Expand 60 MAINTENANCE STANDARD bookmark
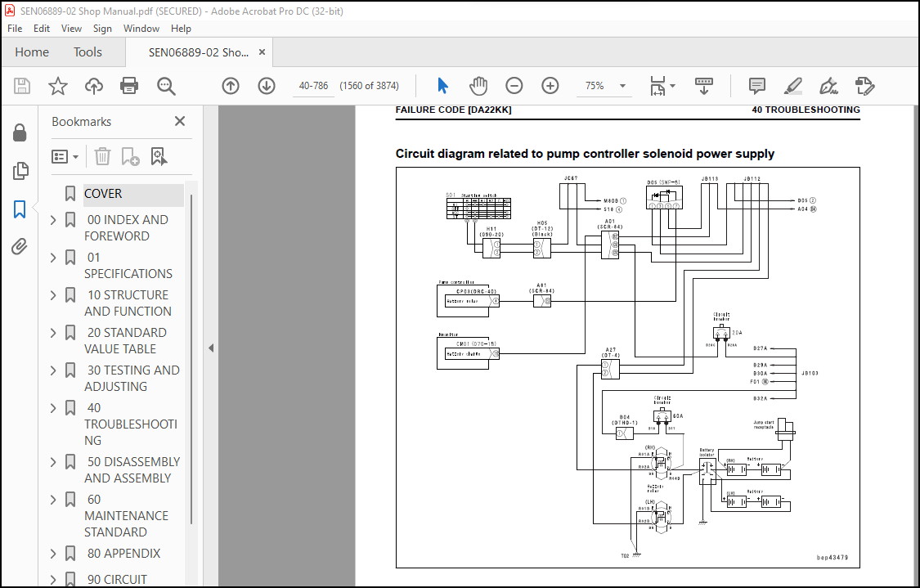Screen dimensions: 920x588 pyautogui.click(x=53, y=500)
